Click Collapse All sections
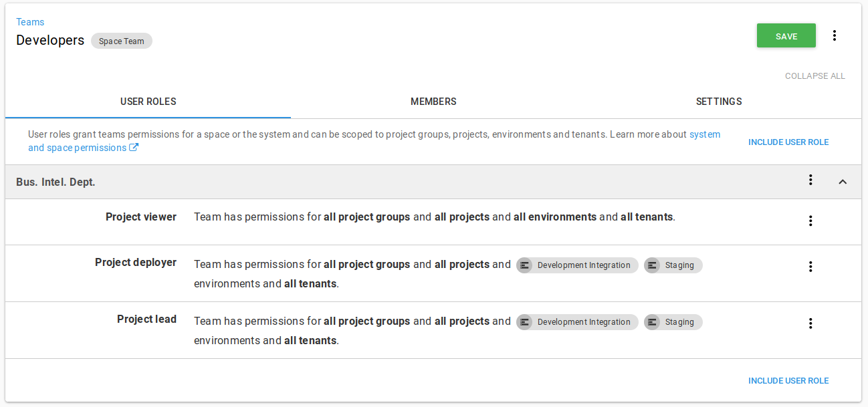868x407 pixels. tap(815, 76)
